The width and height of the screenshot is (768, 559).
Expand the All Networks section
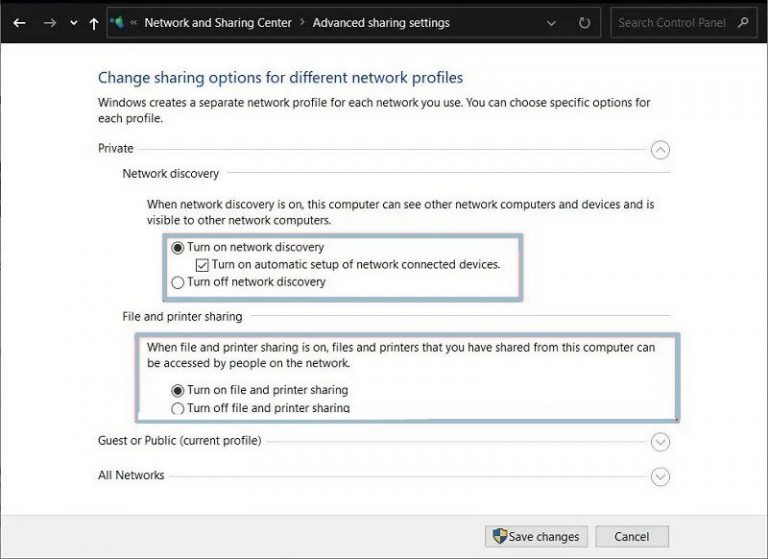coord(660,476)
